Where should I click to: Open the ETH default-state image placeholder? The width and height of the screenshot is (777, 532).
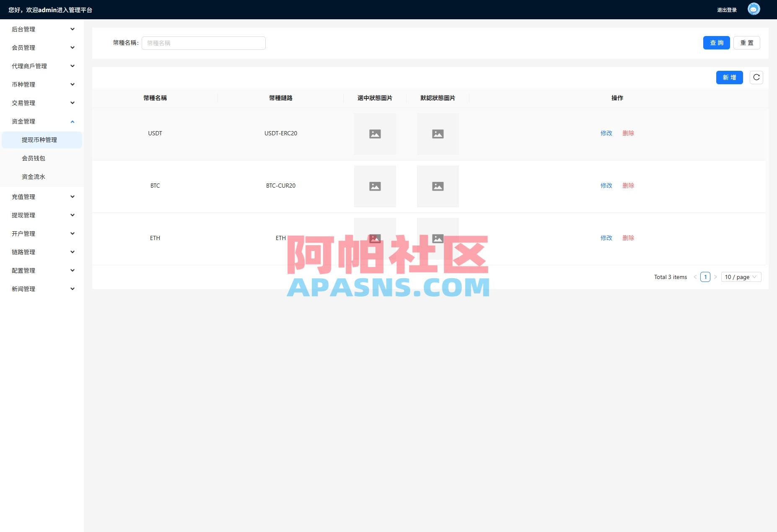pos(438,239)
